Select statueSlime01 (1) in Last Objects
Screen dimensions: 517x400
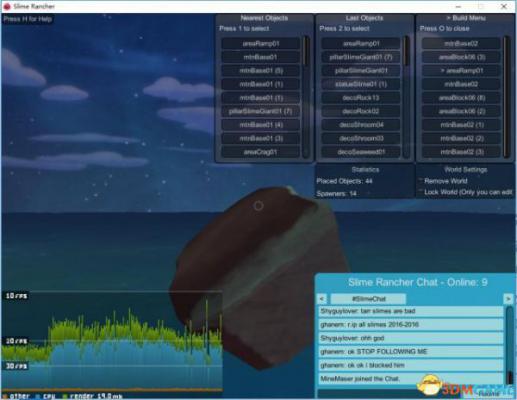(x=361, y=84)
